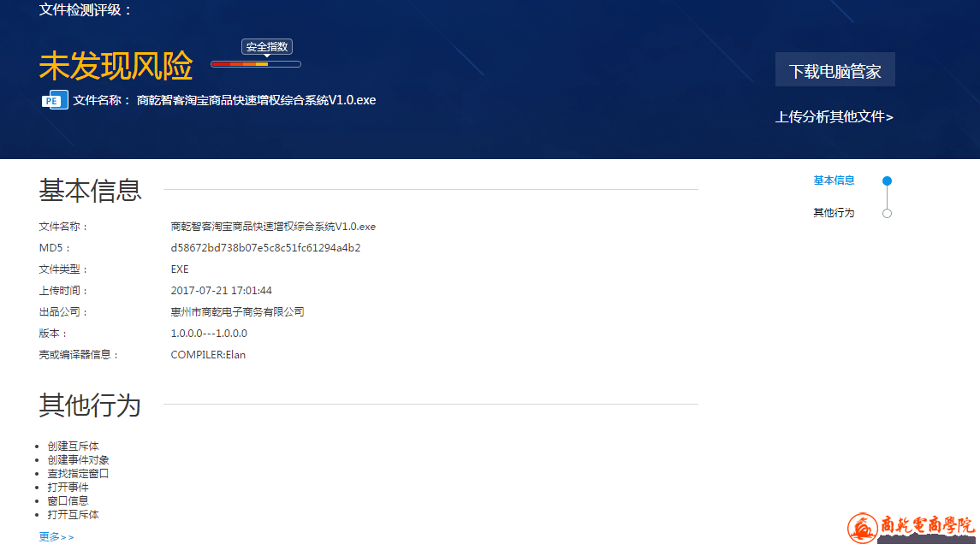980x550 pixels.
Task: Click the 文件检测评级 label
Action: coord(86,10)
